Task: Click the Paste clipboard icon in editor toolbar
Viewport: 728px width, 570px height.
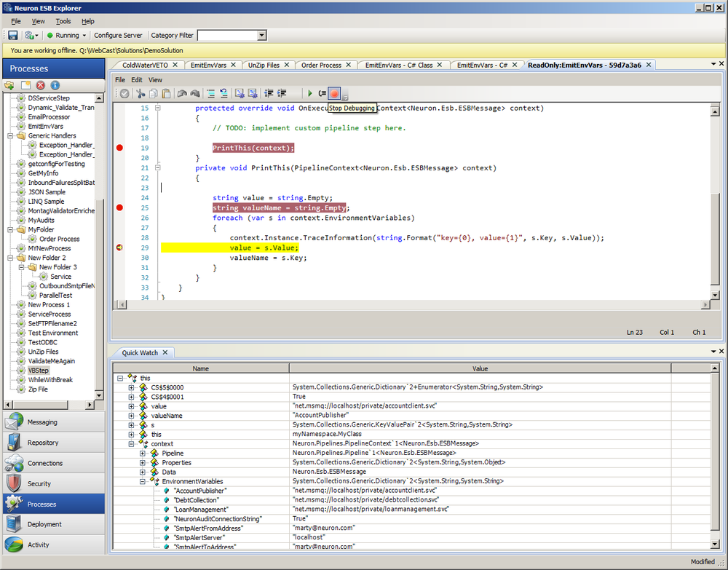Action: click(x=166, y=93)
